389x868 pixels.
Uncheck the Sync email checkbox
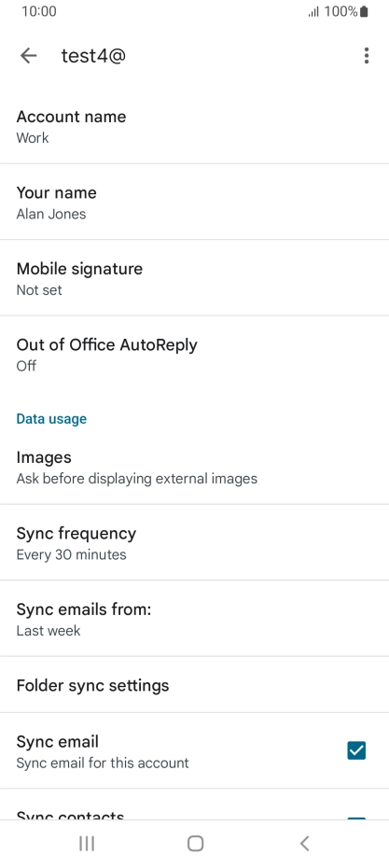point(356,750)
